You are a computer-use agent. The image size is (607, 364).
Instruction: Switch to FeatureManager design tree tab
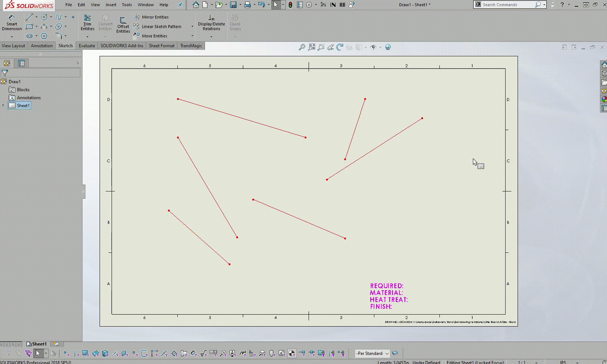point(7,63)
